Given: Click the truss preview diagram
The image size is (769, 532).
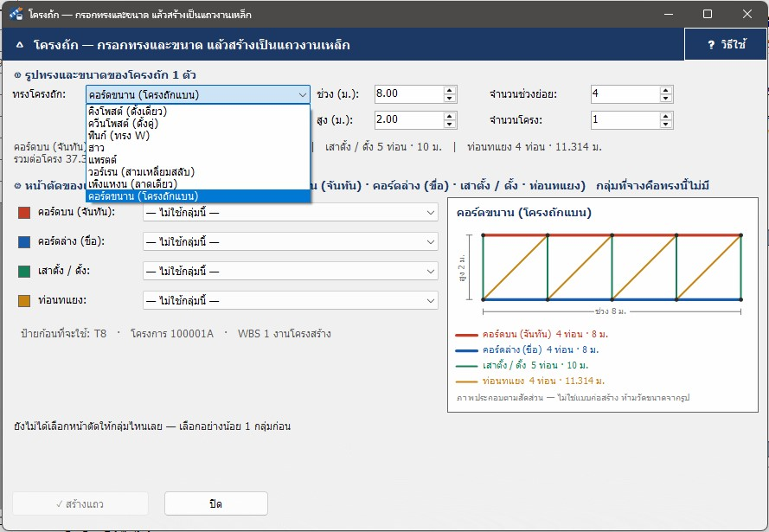Looking at the screenshot, I should coord(603,305).
